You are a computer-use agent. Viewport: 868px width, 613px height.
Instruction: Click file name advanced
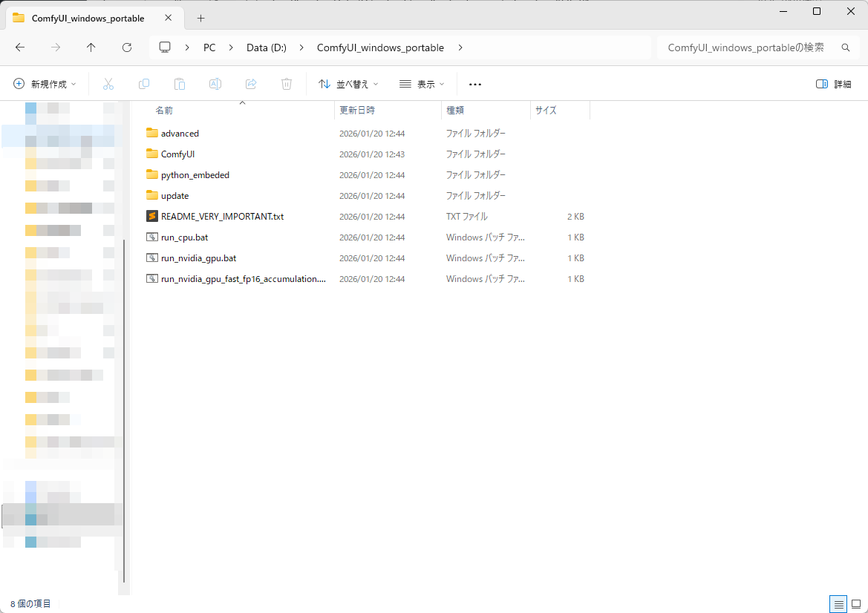coord(180,134)
